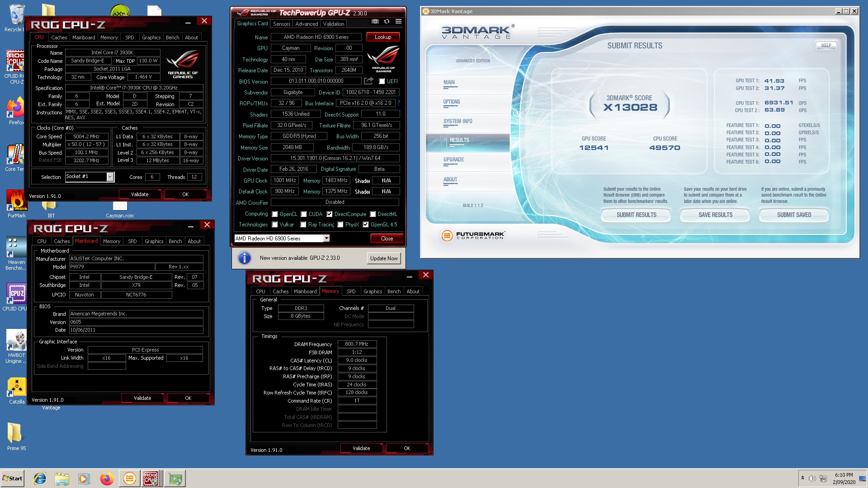868x488 pixels.
Task: Open Caches tab in top CPU-Z window
Action: 59,38
